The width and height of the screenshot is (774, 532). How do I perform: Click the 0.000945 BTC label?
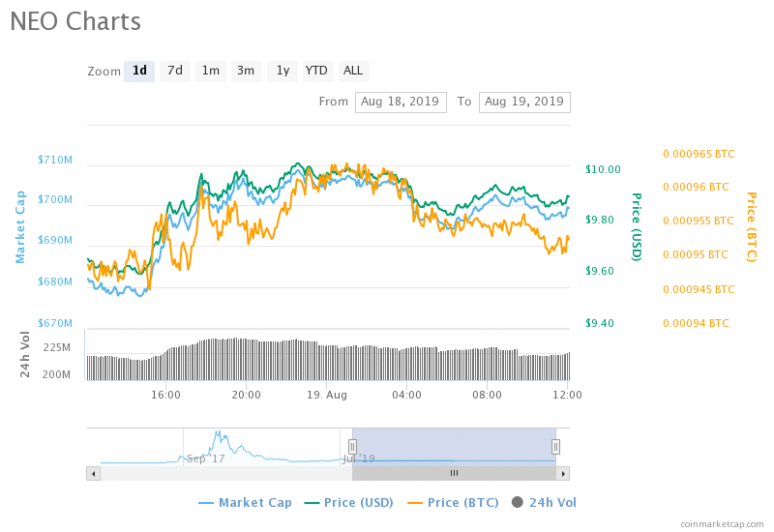point(699,289)
